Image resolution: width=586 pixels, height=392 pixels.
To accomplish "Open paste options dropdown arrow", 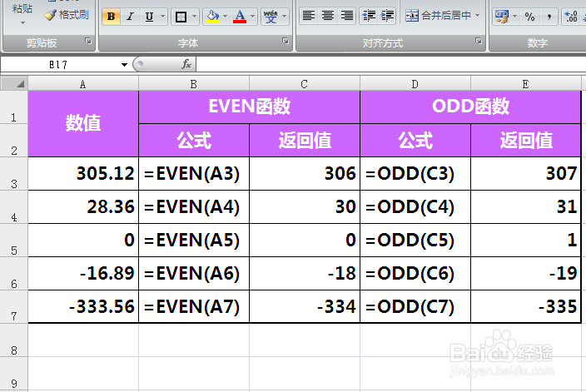I will (x=22, y=23).
